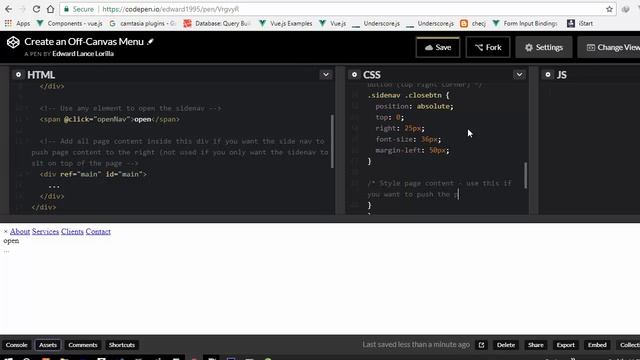Open the Comments panel
This screenshot has height=360, width=640.
point(83,345)
